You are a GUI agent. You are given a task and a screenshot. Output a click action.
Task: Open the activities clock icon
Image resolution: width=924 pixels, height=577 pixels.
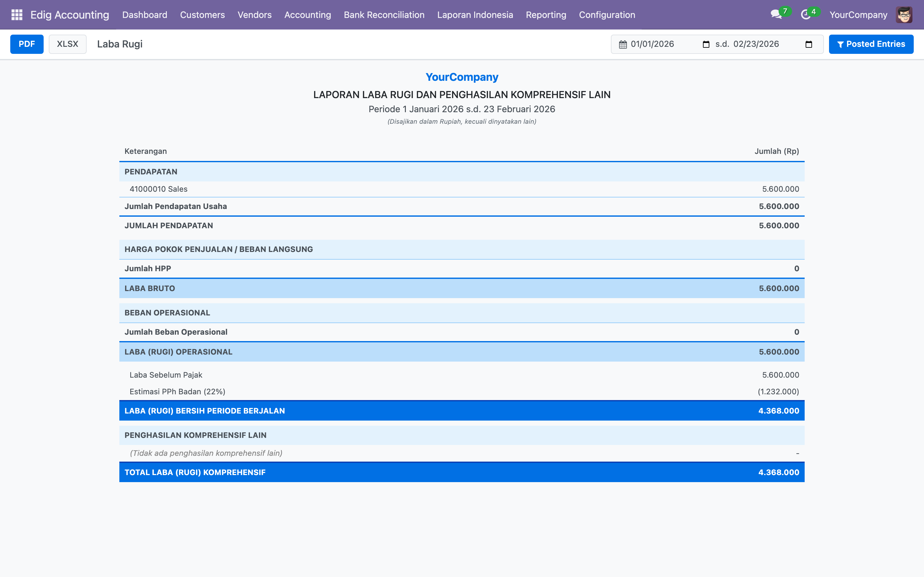click(806, 15)
